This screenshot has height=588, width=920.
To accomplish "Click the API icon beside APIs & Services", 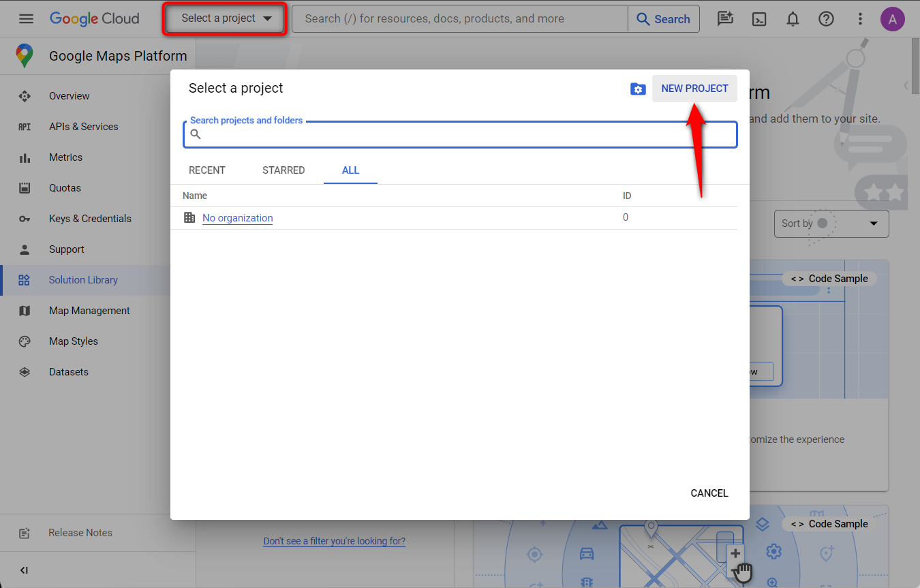I will point(25,127).
